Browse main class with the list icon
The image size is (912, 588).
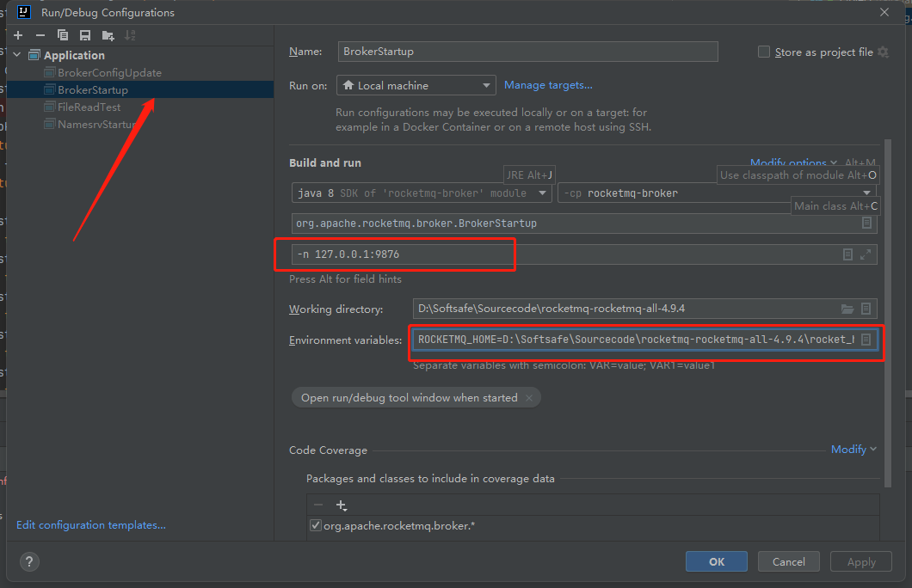tap(866, 224)
